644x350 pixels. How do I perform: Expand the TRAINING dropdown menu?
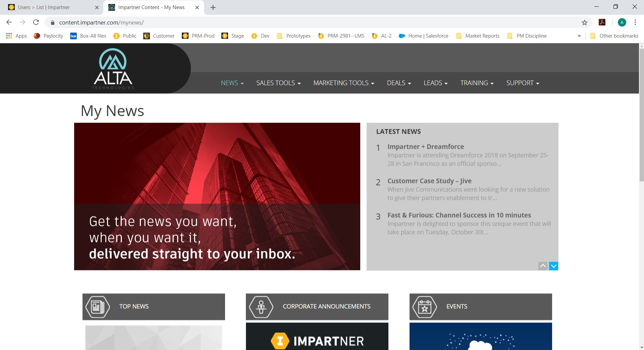click(x=477, y=83)
